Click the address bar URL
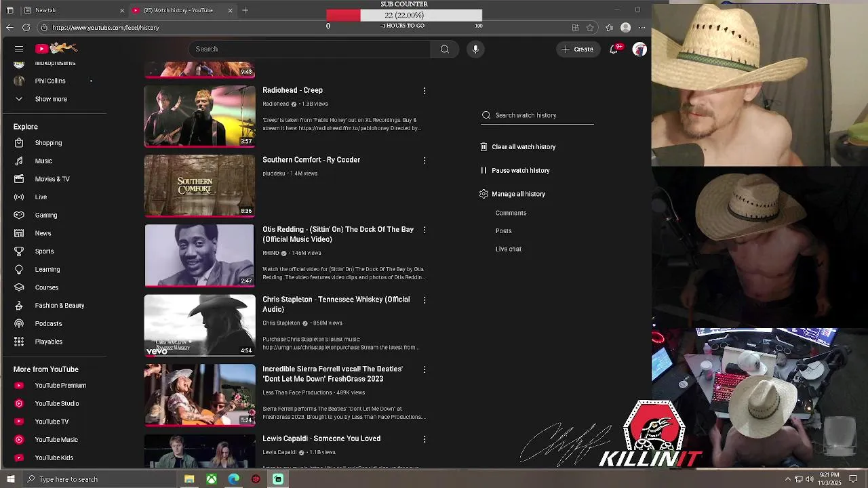 pos(105,28)
